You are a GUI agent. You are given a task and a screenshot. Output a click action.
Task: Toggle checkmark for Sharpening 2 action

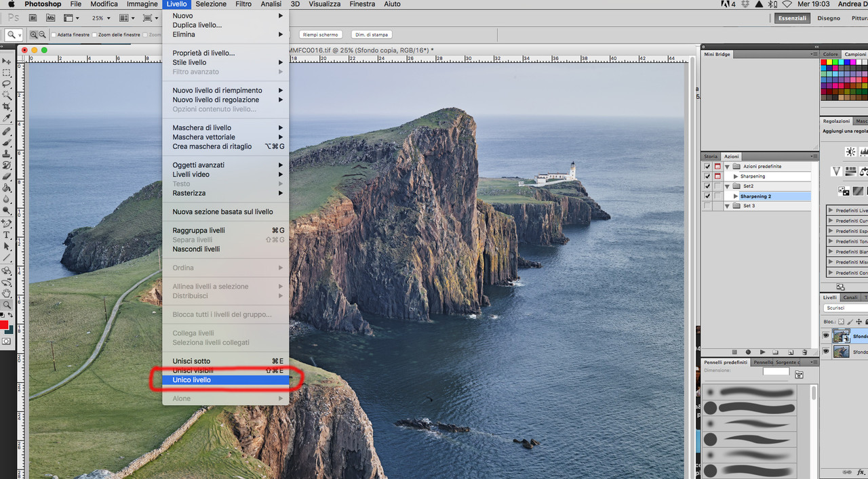click(x=707, y=196)
